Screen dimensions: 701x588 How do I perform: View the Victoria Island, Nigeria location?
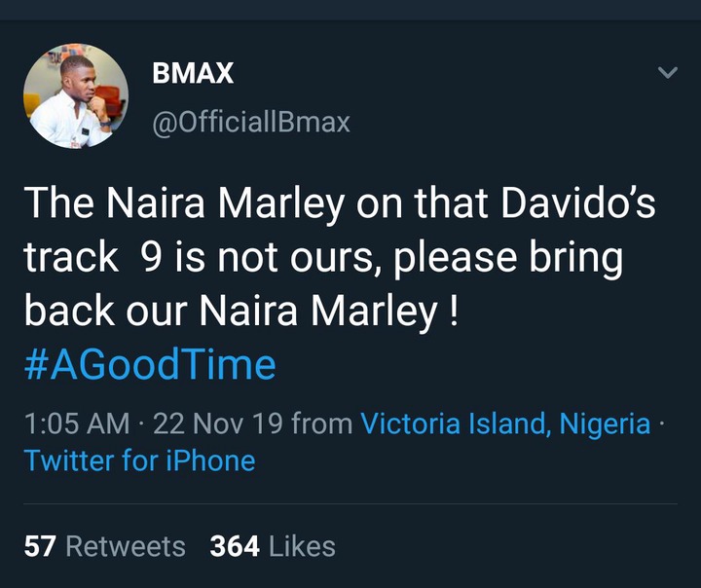[505, 423]
